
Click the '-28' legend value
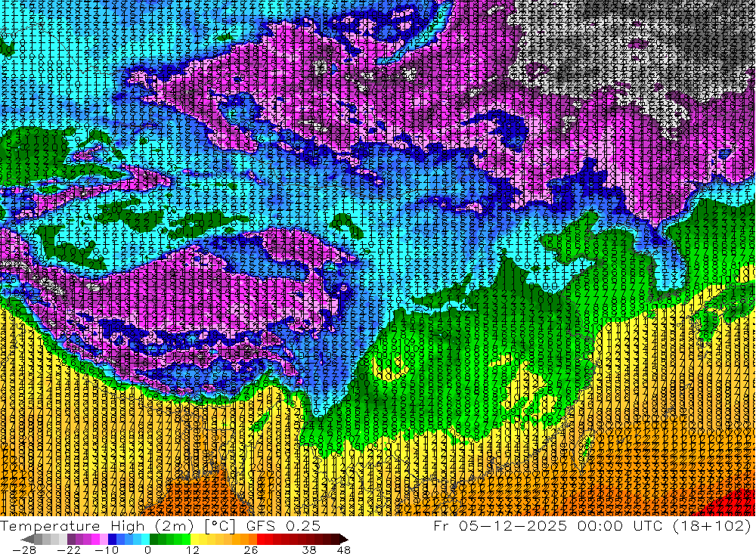click(x=24, y=549)
